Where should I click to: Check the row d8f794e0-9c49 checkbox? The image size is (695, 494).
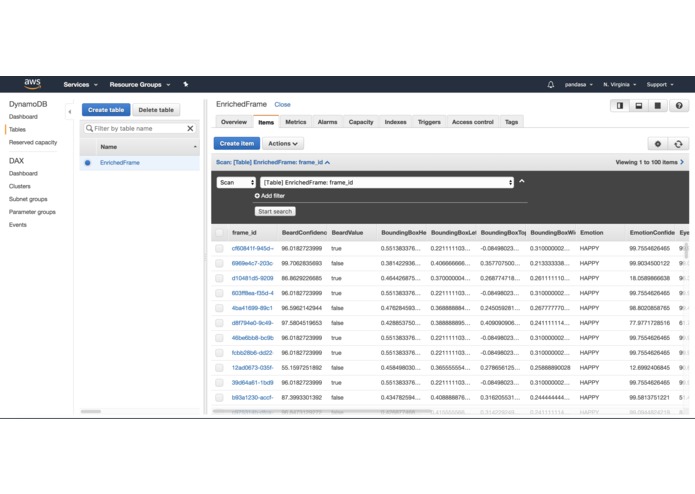point(219,323)
